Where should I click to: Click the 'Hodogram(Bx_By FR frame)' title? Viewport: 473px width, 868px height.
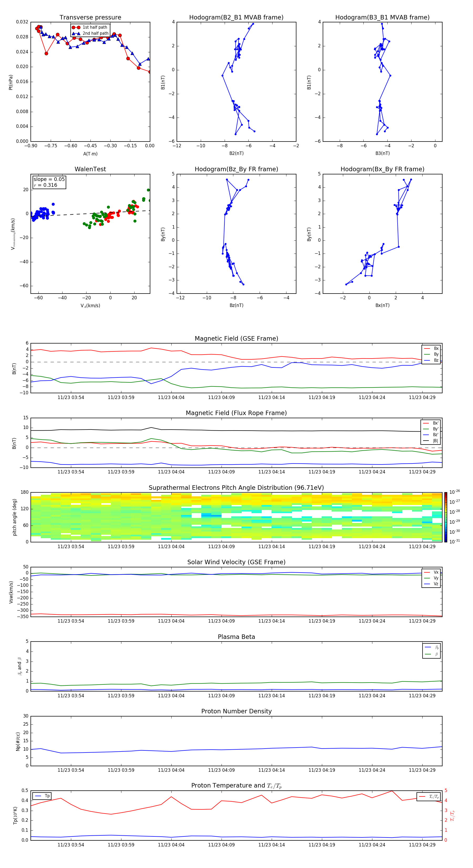tap(382, 169)
